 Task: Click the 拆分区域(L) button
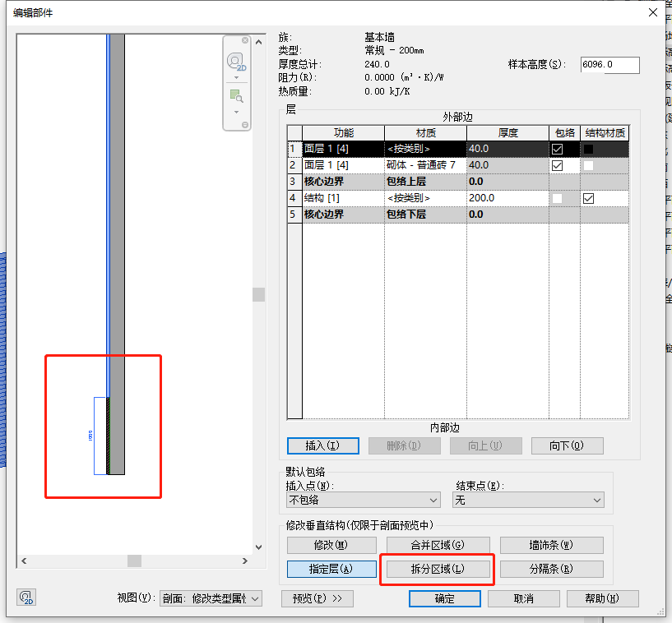[x=438, y=569]
